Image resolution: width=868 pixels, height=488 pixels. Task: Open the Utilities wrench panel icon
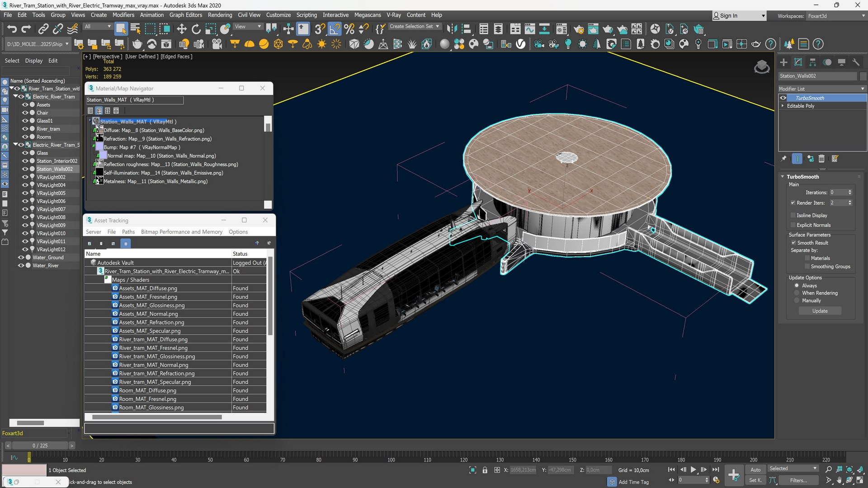(x=856, y=62)
